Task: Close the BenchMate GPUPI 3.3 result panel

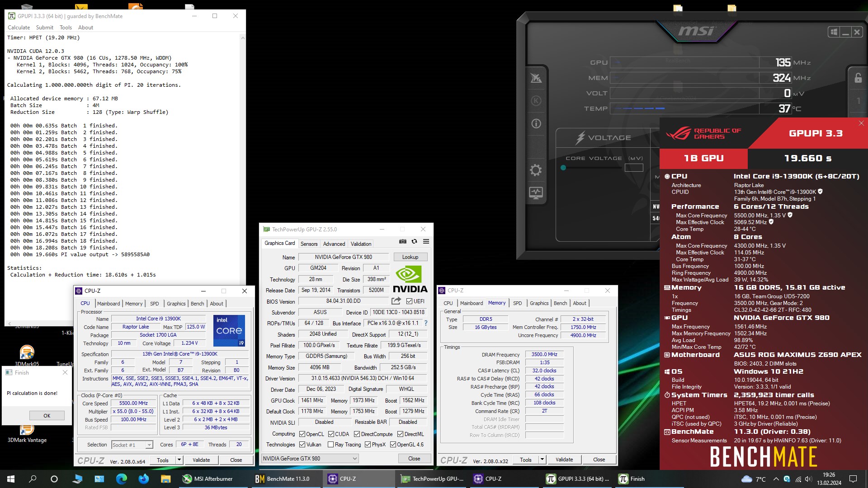Action: click(861, 123)
